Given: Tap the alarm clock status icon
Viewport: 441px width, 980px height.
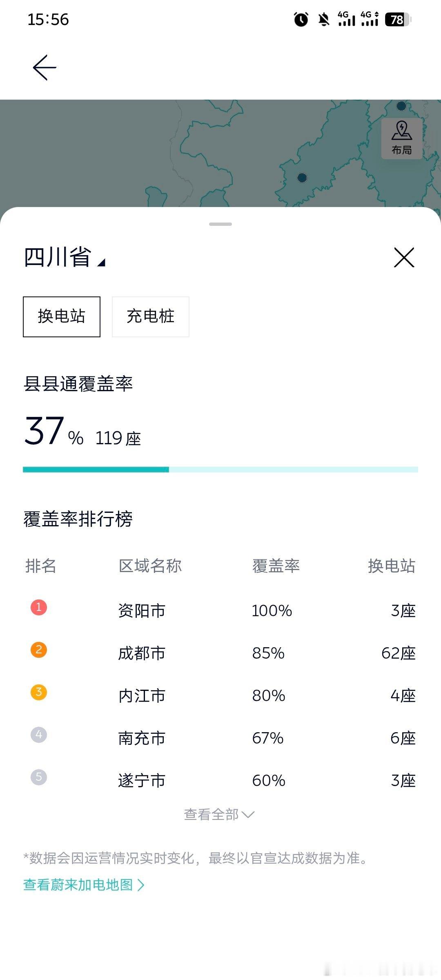Looking at the screenshot, I should point(301,20).
